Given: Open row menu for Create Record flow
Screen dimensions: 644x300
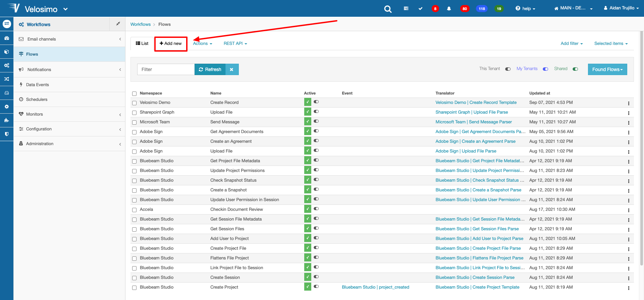Looking at the screenshot, I should click(x=629, y=103).
